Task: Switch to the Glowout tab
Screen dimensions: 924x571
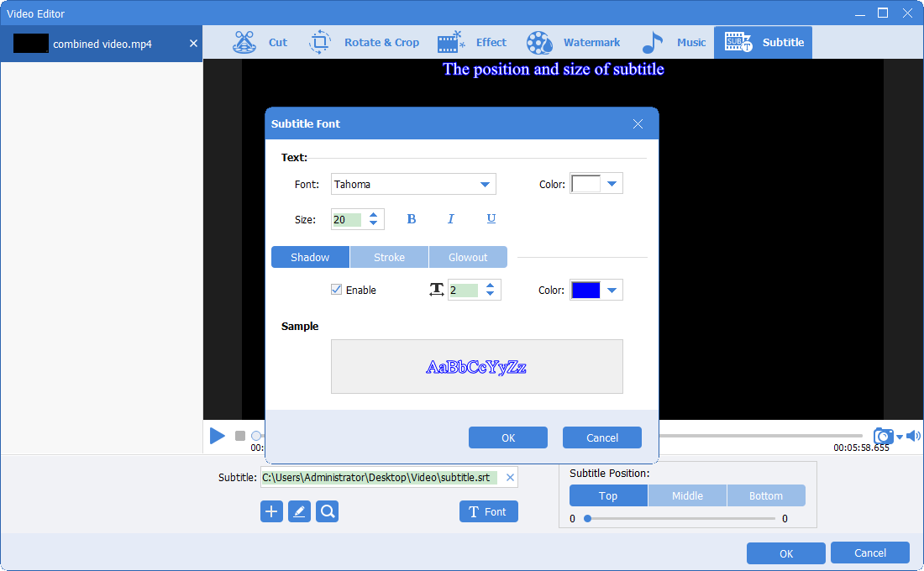Action: pyautogui.click(x=468, y=257)
